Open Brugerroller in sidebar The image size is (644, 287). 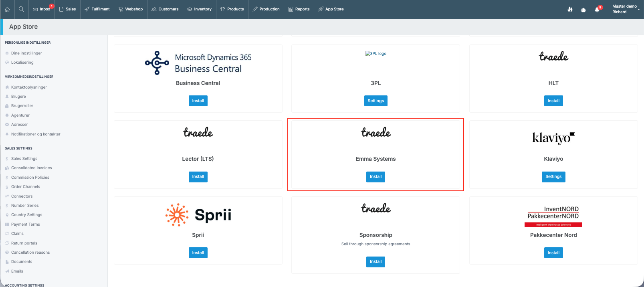(22, 106)
